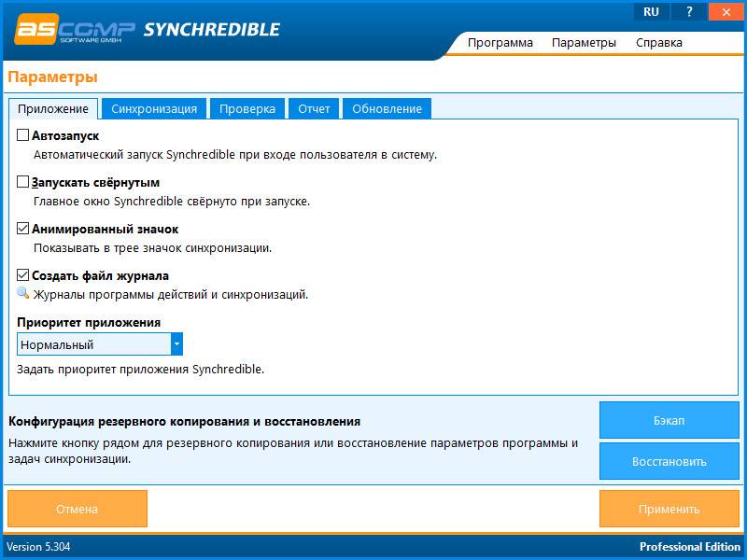Click the Приоритет приложения label

(89, 322)
